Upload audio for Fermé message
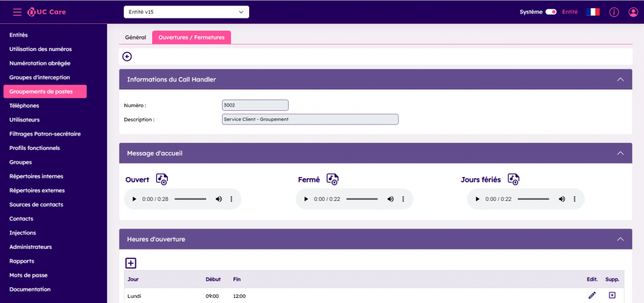The height and width of the screenshot is (303, 644). click(333, 180)
